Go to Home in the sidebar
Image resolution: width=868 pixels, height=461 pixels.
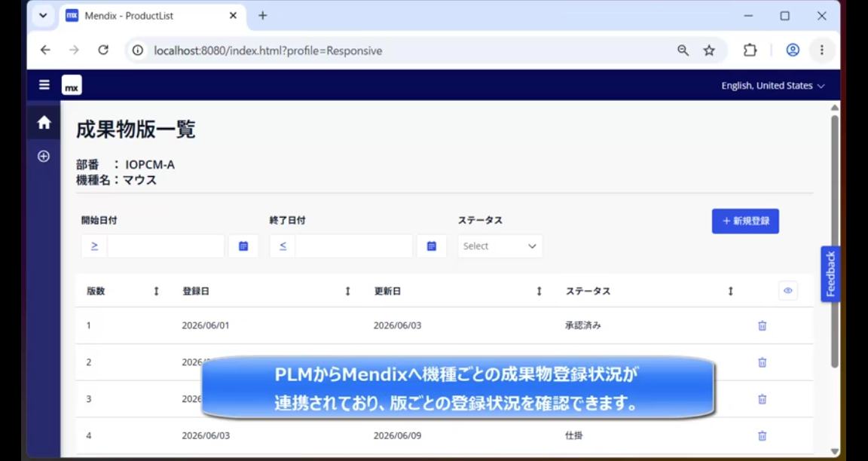[x=44, y=122]
